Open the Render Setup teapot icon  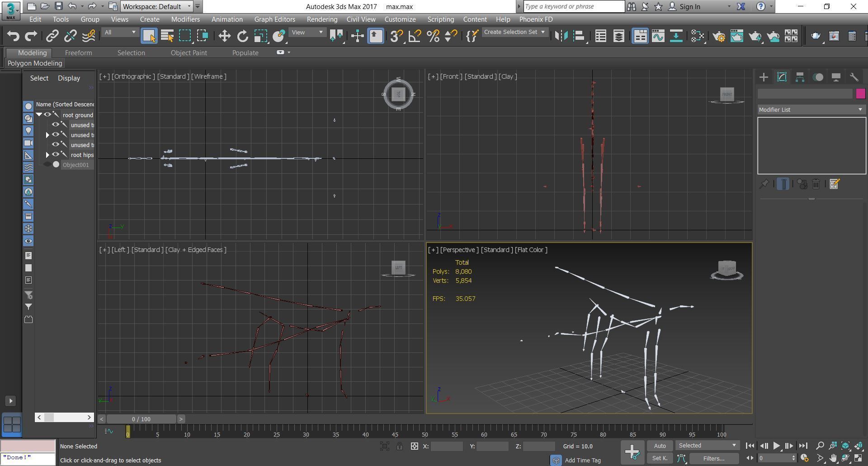(x=719, y=36)
